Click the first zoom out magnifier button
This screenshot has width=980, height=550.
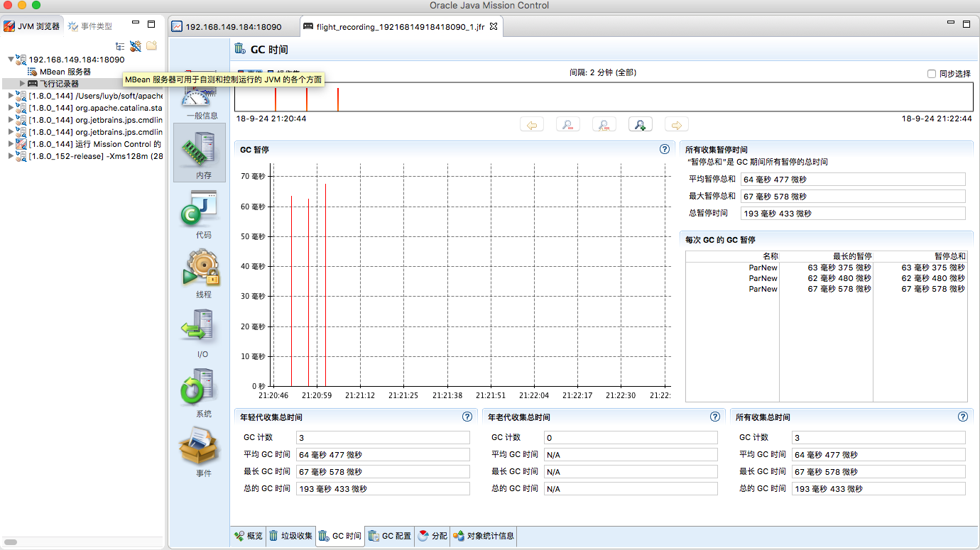568,125
